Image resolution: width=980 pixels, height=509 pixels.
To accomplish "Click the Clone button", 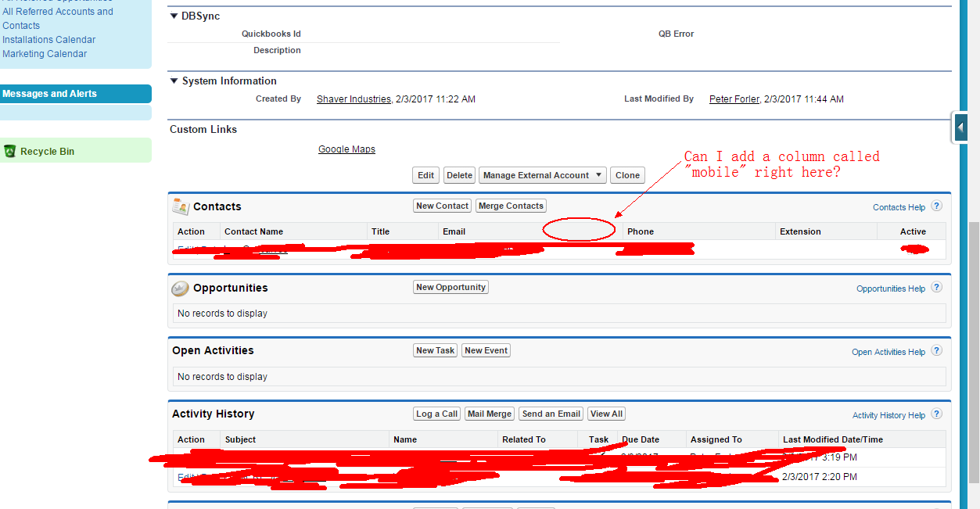I will pyautogui.click(x=627, y=175).
